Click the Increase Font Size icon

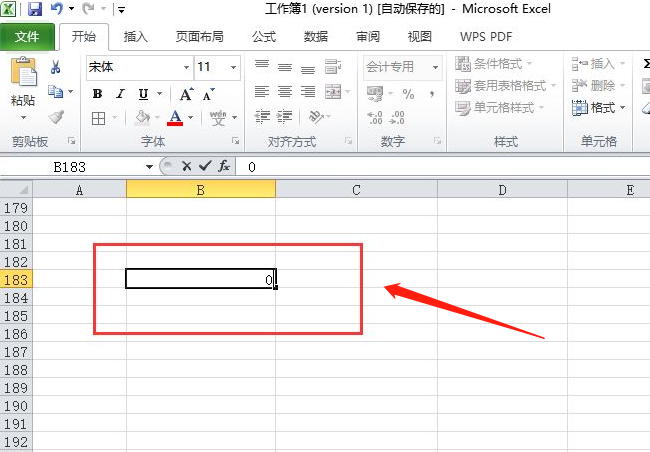[186, 94]
